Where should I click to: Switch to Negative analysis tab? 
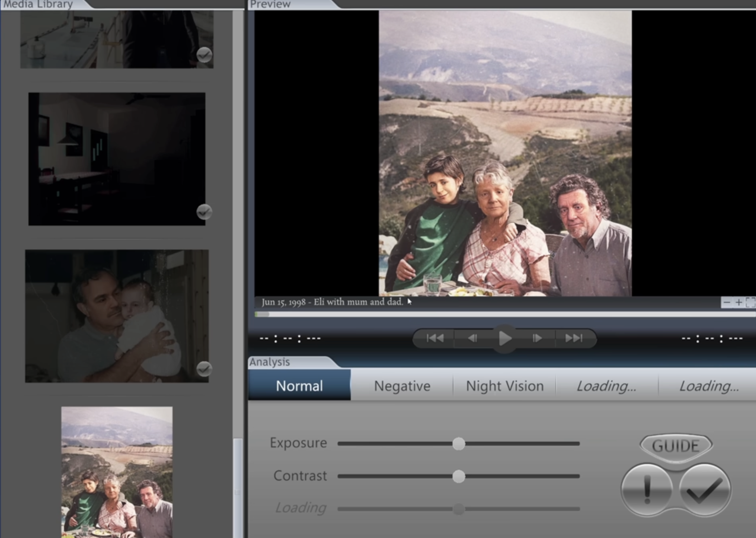[402, 386]
